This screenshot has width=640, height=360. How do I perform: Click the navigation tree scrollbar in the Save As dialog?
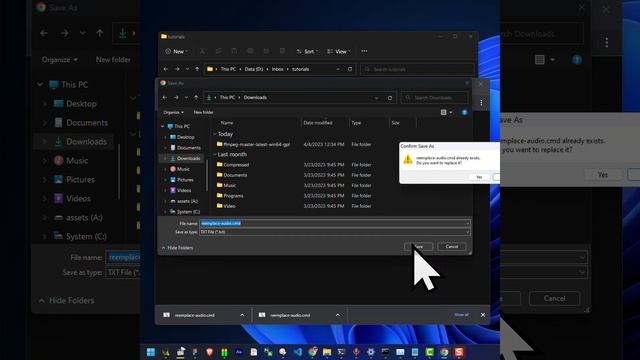click(207, 176)
